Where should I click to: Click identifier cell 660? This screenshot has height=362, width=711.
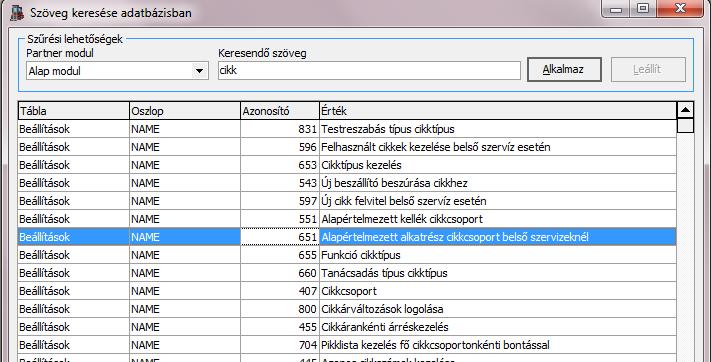(280, 273)
